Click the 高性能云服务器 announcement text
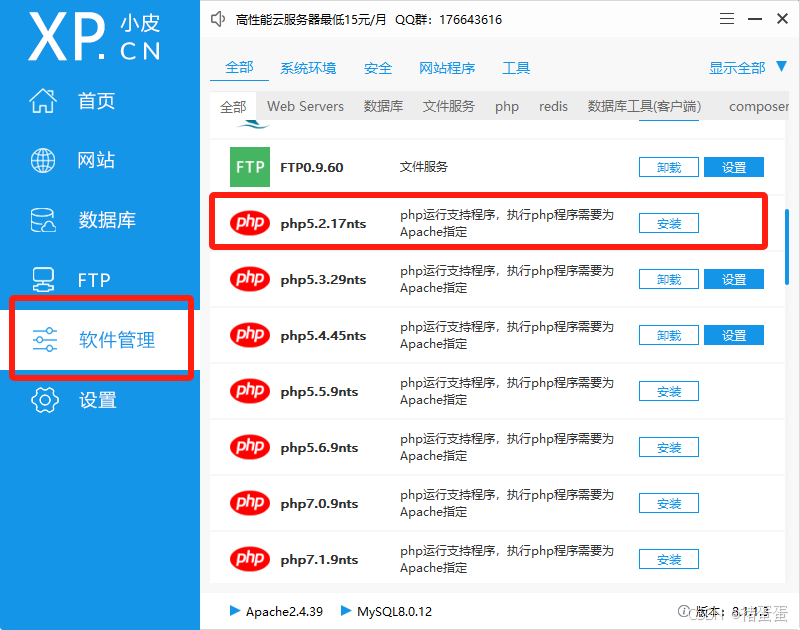The height and width of the screenshot is (630, 800). [311, 20]
